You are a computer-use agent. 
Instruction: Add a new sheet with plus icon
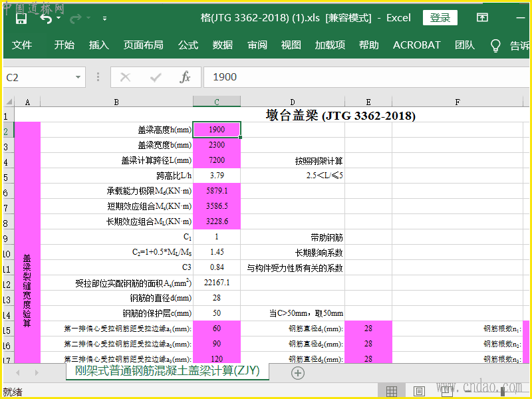[298, 373]
